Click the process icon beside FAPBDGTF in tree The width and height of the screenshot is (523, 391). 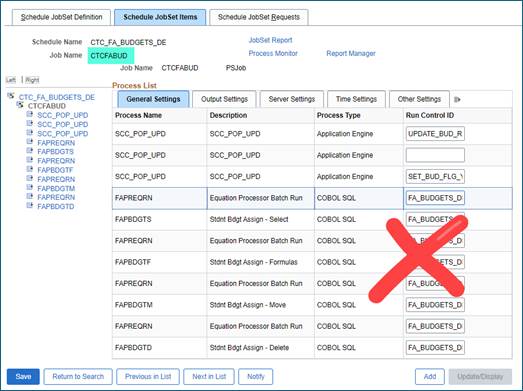coord(30,169)
